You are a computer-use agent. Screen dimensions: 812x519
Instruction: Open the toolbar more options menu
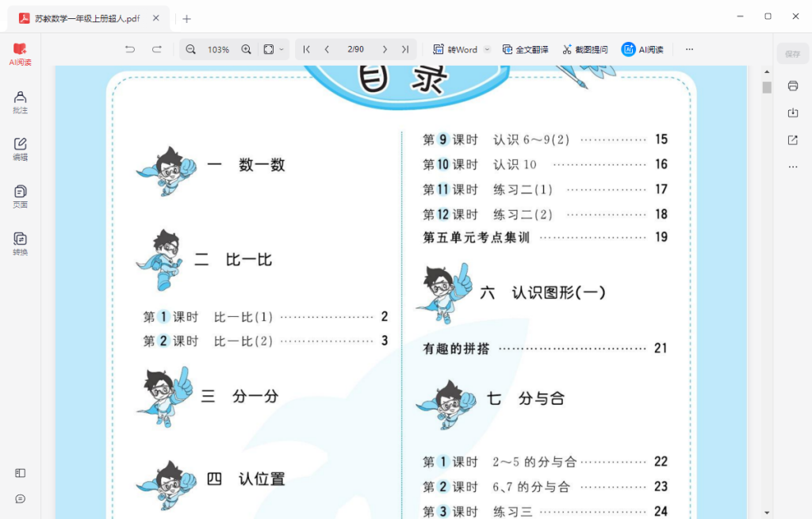(688, 49)
